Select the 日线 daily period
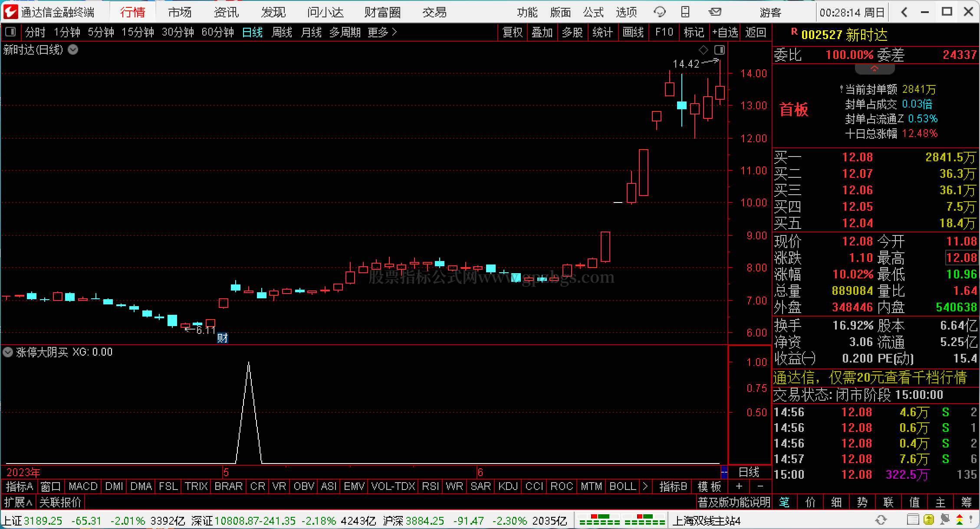 click(252, 32)
